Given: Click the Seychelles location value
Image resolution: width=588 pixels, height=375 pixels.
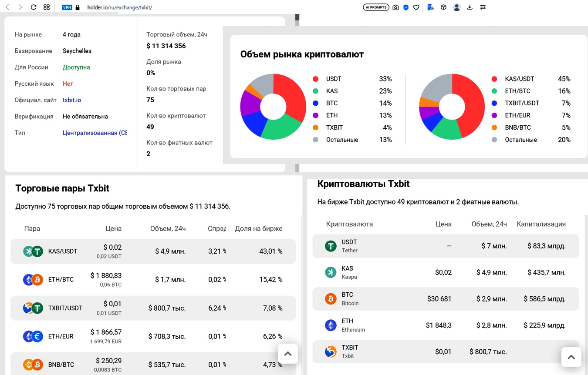Looking at the screenshot, I should pyautogui.click(x=77, y=51).
